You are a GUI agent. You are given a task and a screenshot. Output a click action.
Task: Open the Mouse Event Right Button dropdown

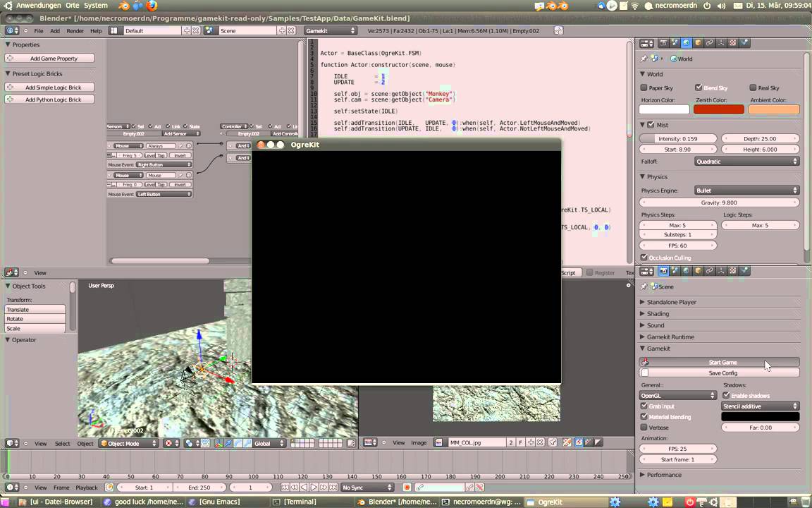[164, 164]
